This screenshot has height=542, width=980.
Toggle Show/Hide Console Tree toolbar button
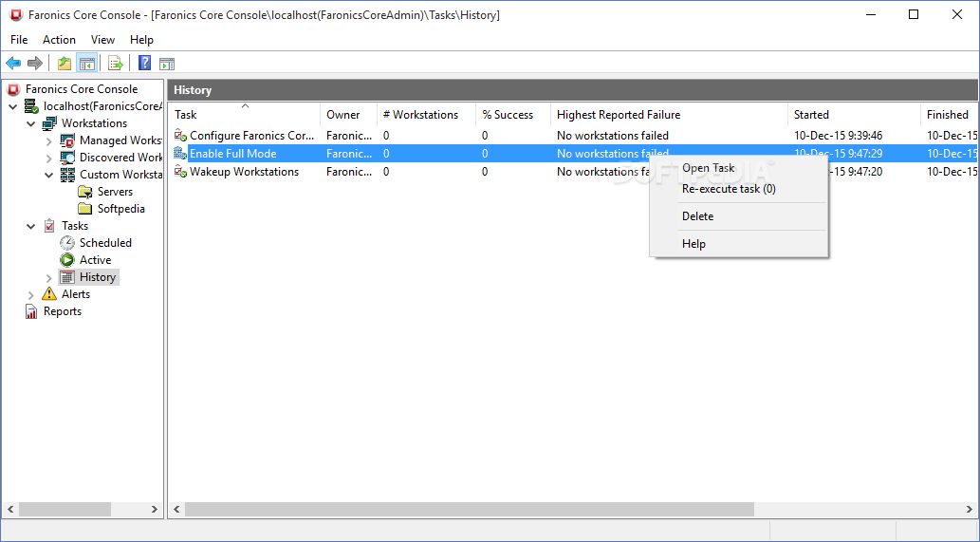pyautogui.click(x=86, y=64)
